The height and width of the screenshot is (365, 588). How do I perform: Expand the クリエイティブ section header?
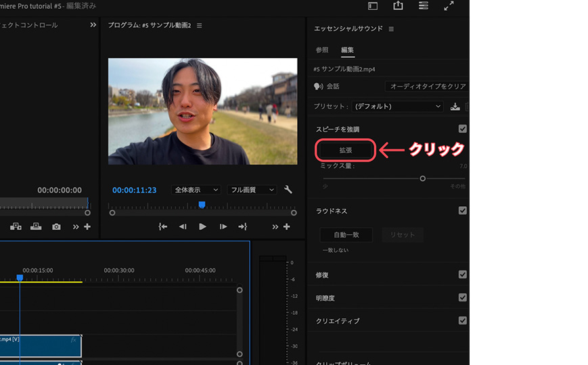coord(338,321)
